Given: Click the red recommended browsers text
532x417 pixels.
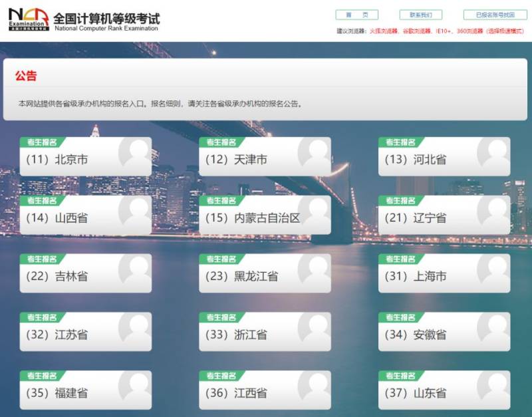Looking at the screenshot, I should point(446,31).
